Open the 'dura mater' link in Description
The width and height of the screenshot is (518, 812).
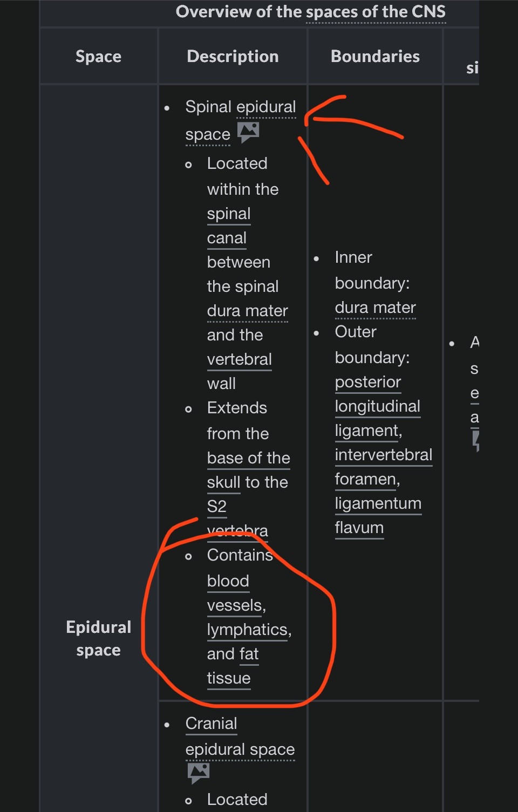pos(247,311)
